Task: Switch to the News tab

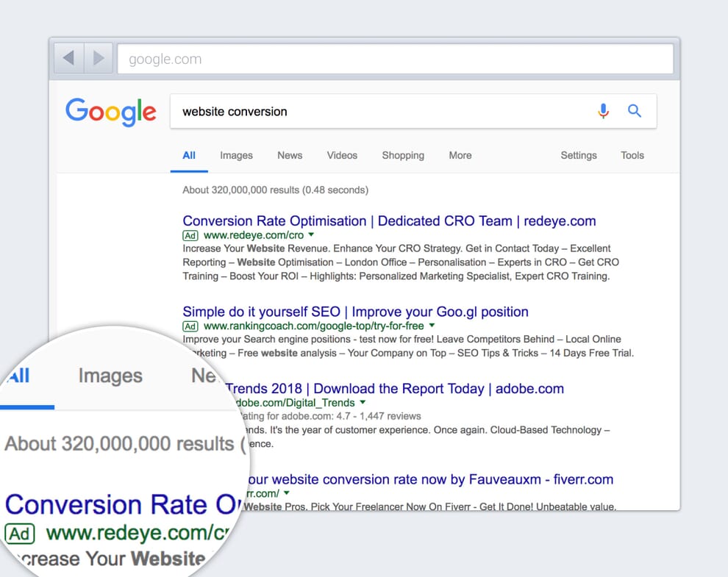Action: [x=290, y=156]
